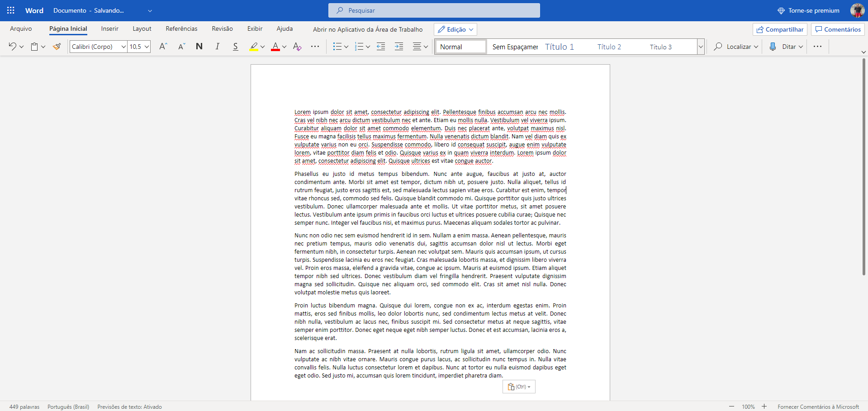
Task: Open the account profile picture
Action: click(x=857, y=10)
